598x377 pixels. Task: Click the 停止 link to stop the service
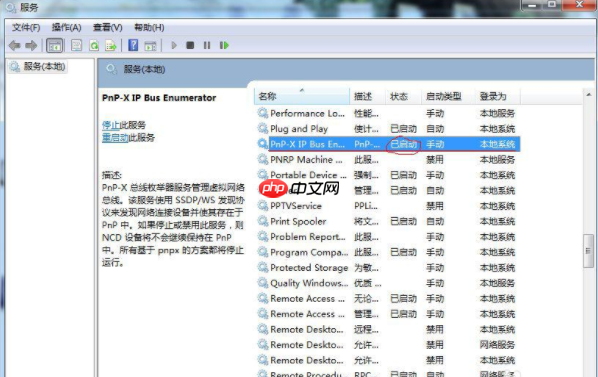tap(111, 125)
